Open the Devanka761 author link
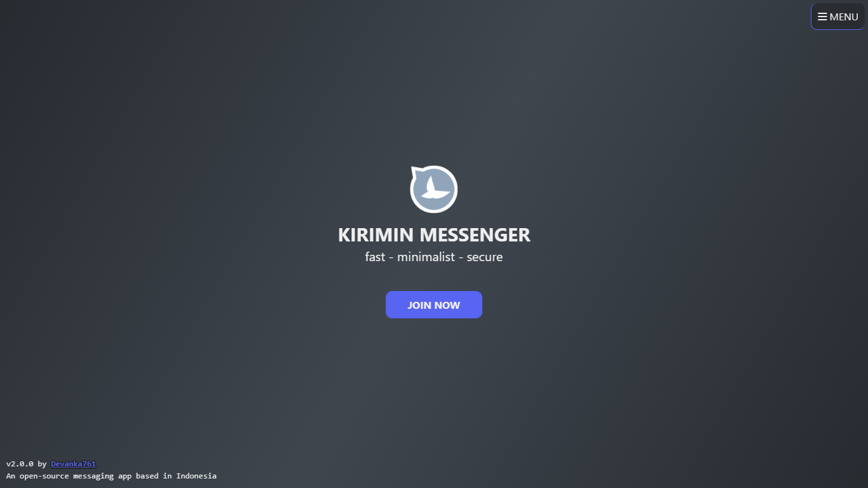Viewport: 868px width, 488px height. (x=73, y=464)
